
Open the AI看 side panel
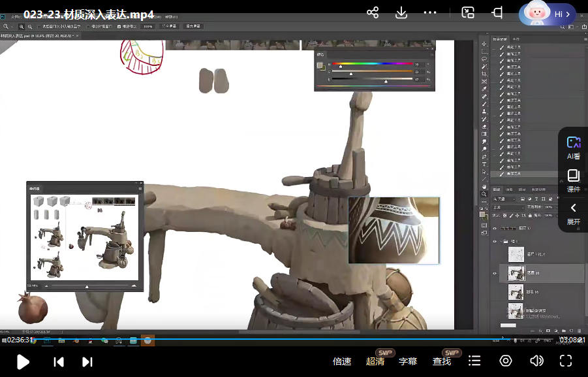[573, 148]
